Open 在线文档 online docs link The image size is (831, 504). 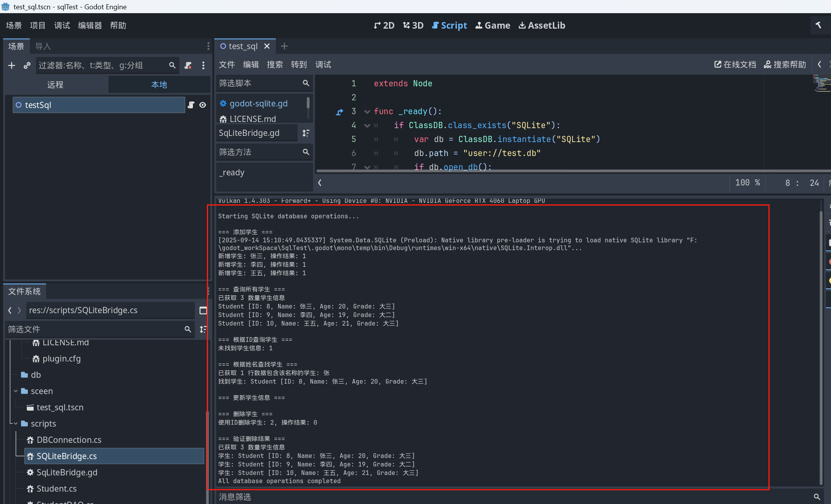click(735, 65)
